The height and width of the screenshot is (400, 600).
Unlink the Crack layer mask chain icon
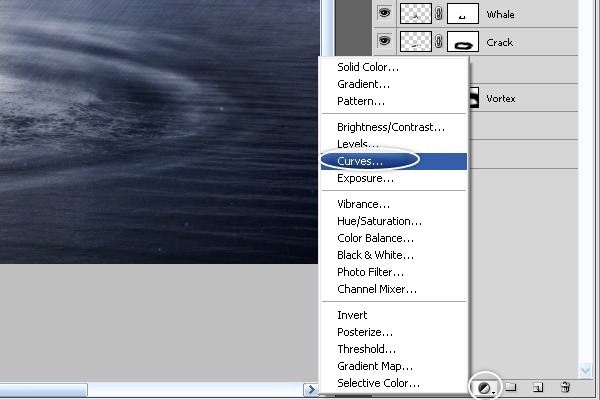tap(439, 41)
